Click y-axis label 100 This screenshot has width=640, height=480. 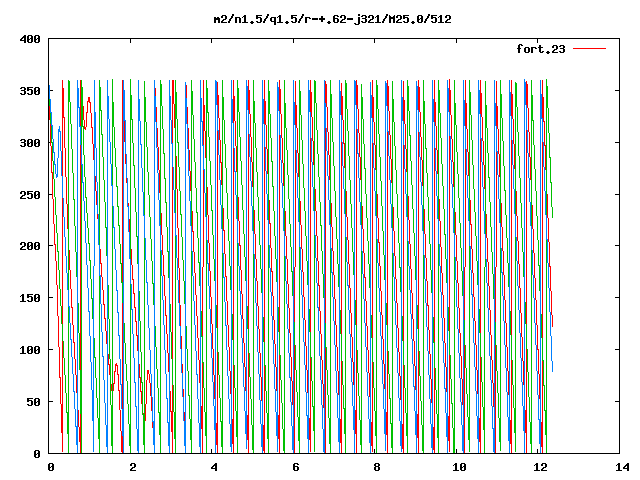[x=30, y=350]
